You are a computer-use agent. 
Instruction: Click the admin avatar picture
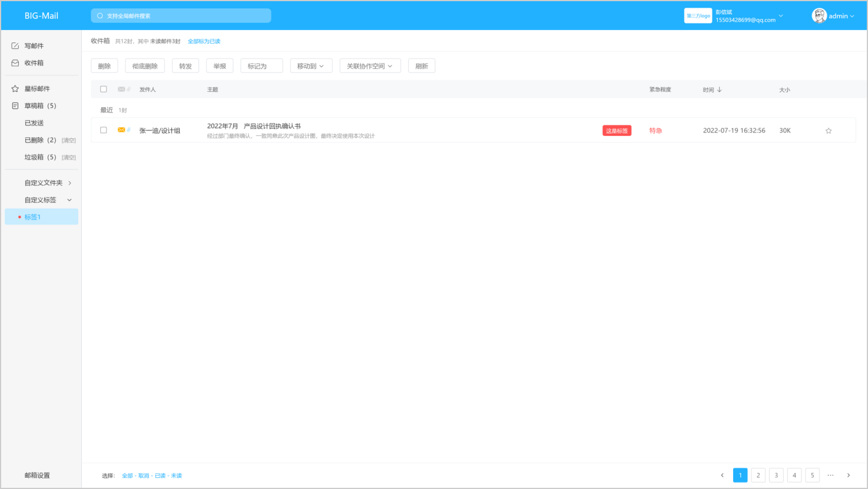point(819,16)
